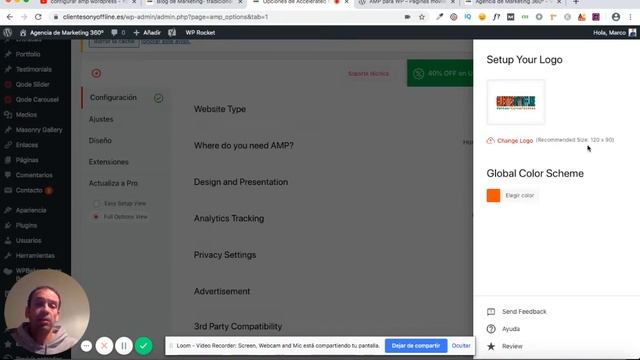Expand the Website Type section

click(220, 109)
